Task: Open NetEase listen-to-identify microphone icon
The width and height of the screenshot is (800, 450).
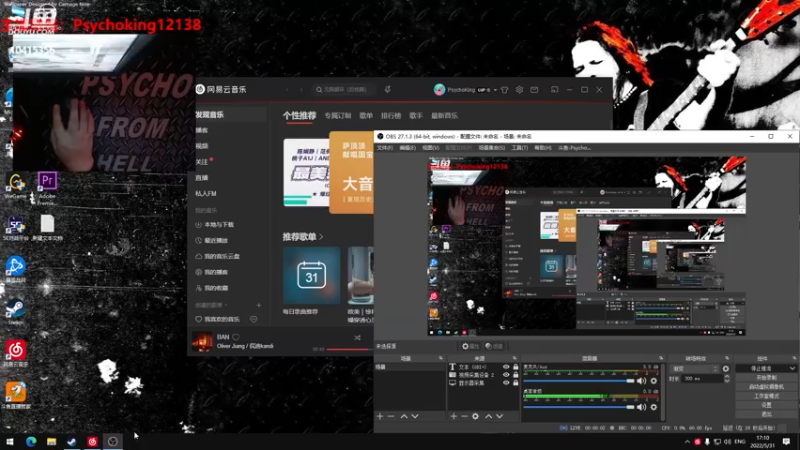Action: (x=388, y=90)
